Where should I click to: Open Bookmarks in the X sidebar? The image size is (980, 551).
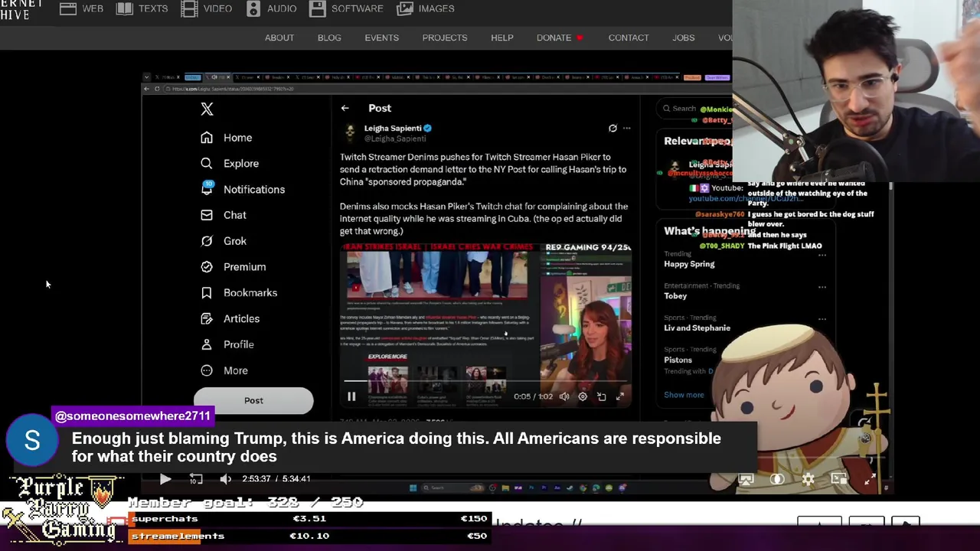(x=239, y=292)
